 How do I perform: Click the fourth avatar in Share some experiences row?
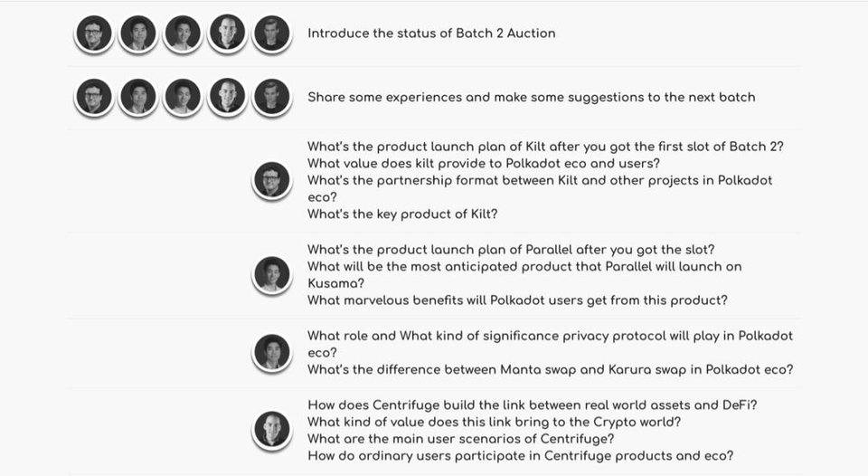click(227, 97)
